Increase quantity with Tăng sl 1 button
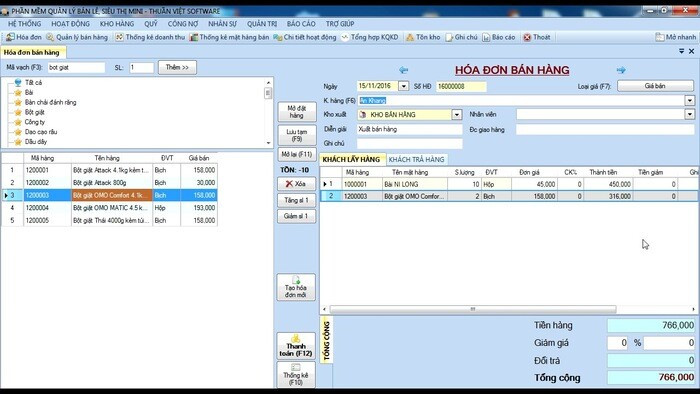 (x=296, y=200)
